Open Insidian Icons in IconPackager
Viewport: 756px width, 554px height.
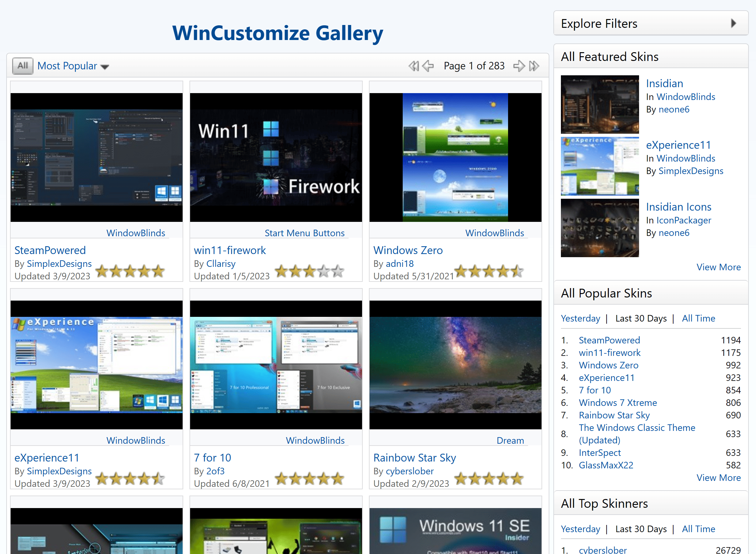click(678, 207)
